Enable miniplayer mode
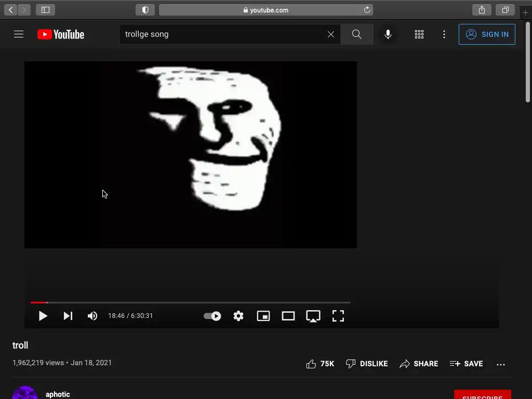This screenshot has width=532, height=399. click(263, 316)
